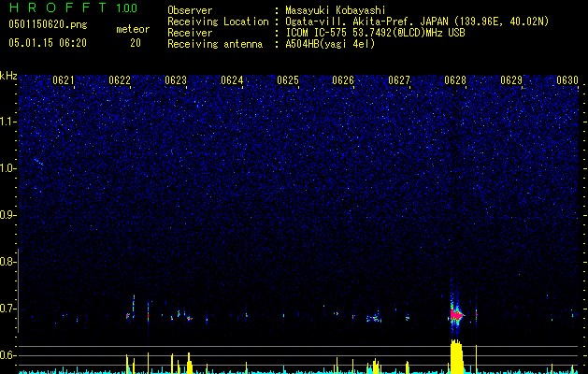Click the time marker 0625
This screenshot has width=588, height=374.
tap(288, 80)
